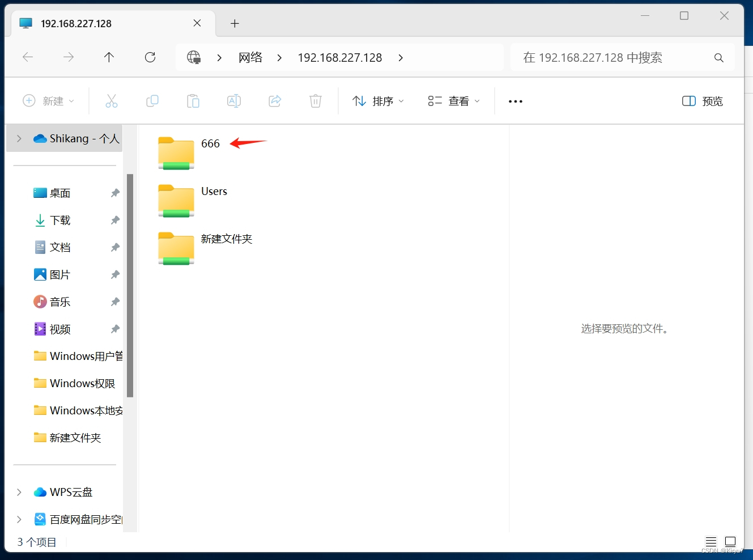Viewport: 753px width, 560px height.
Task: Click the chevron after 192.168.227.128 in address bar
Action: coord(401,58)
